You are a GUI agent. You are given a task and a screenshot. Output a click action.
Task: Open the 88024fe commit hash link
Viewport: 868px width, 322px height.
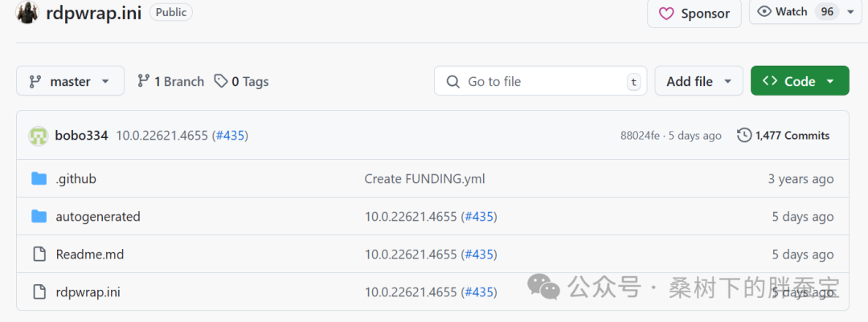tap(641, 136)
